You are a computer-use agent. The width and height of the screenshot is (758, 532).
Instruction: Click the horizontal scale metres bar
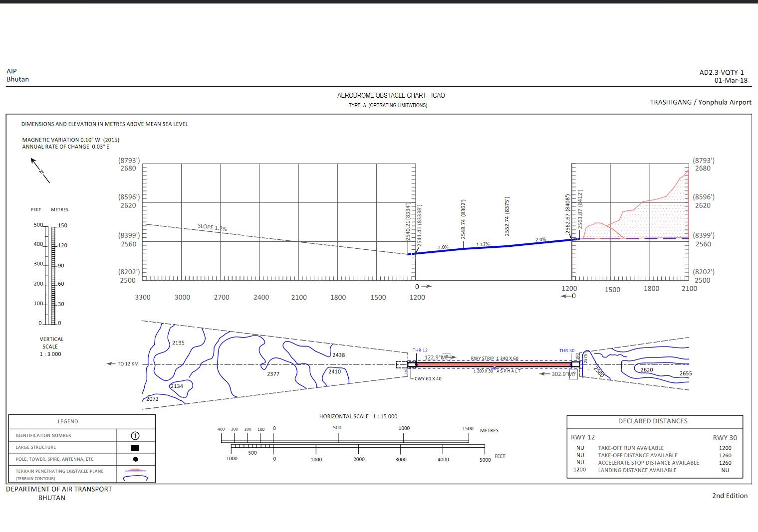click(x=344, y=438)
